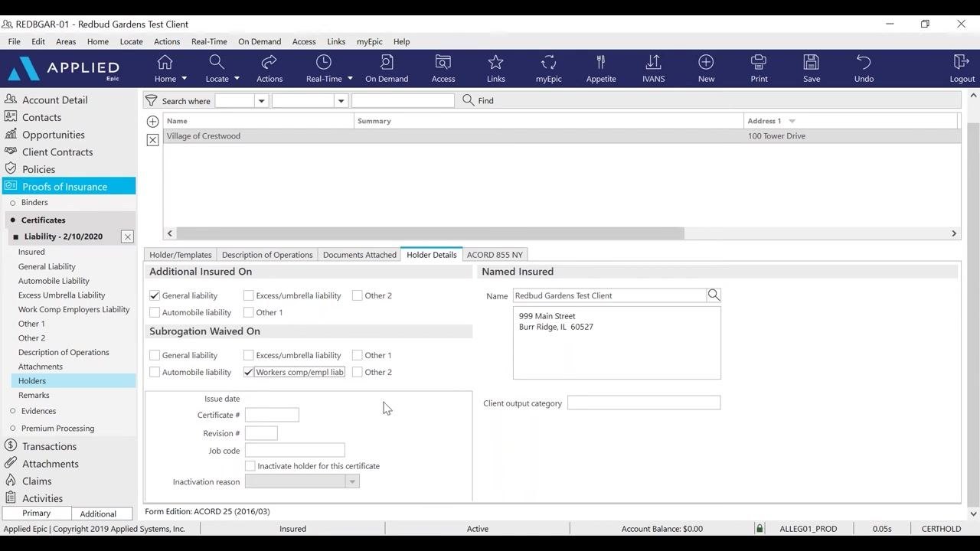
Task: Click the Print toolbar icon
Action: tap(759, 62)
